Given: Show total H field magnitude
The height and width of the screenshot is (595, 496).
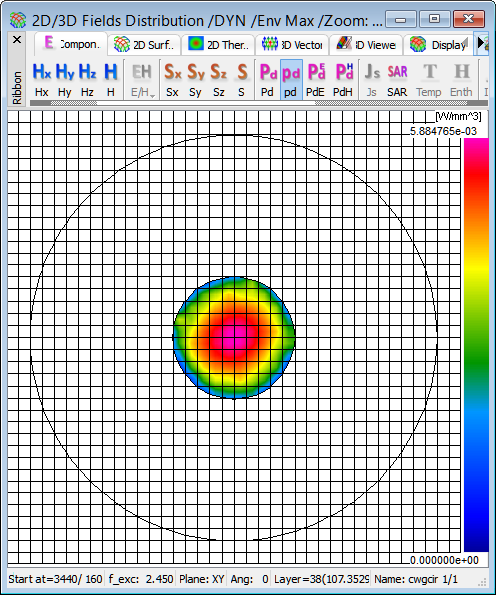Looking at the screenshot, I should [x=110, y=79].
